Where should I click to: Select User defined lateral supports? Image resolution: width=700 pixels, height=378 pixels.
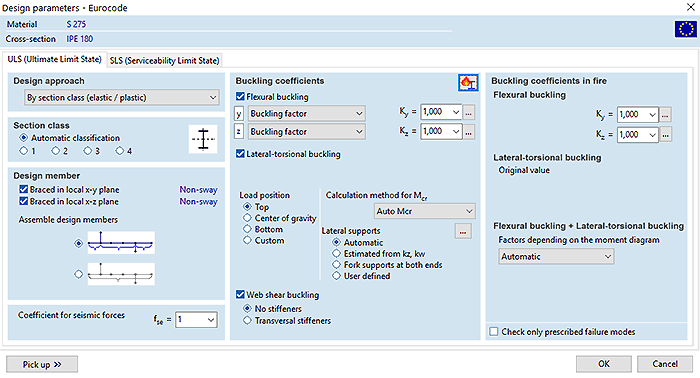click(x=336, y=276)
